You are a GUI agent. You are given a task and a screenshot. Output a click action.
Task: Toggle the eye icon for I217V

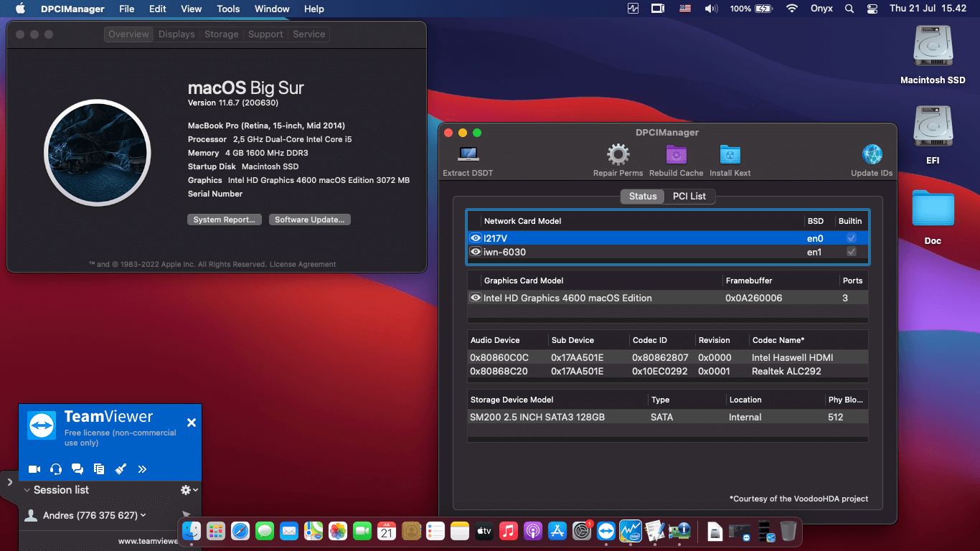pyautogui.click(x=475, y=238)
